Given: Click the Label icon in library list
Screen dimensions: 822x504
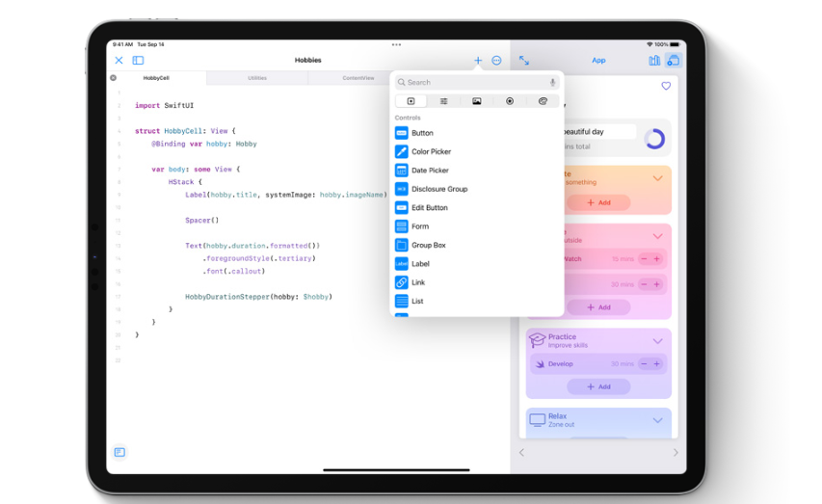Looking at the screenshot, I should (402, 264).
